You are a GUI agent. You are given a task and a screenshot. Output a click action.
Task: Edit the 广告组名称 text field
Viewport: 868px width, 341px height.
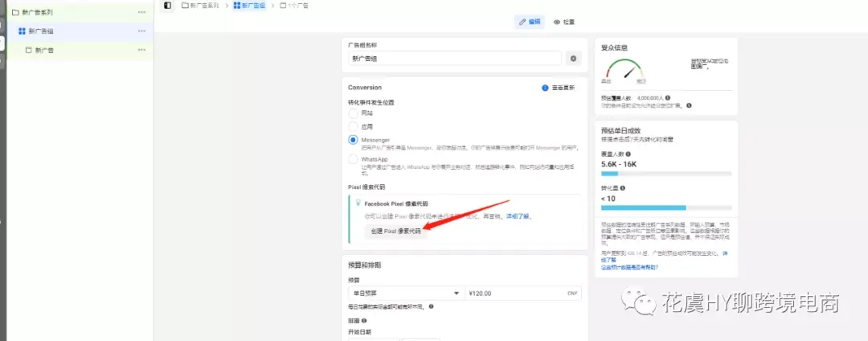454,58
